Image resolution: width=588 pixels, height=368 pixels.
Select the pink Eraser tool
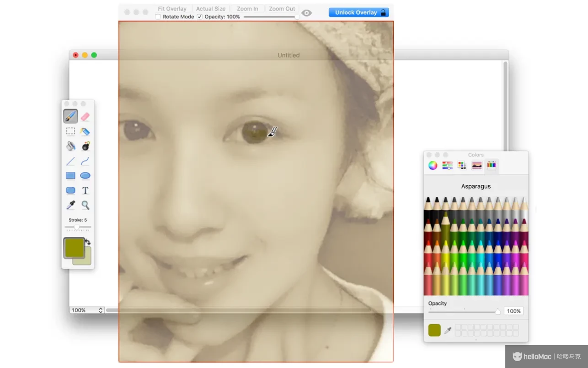pyautogui.click(x=85, y=117)
